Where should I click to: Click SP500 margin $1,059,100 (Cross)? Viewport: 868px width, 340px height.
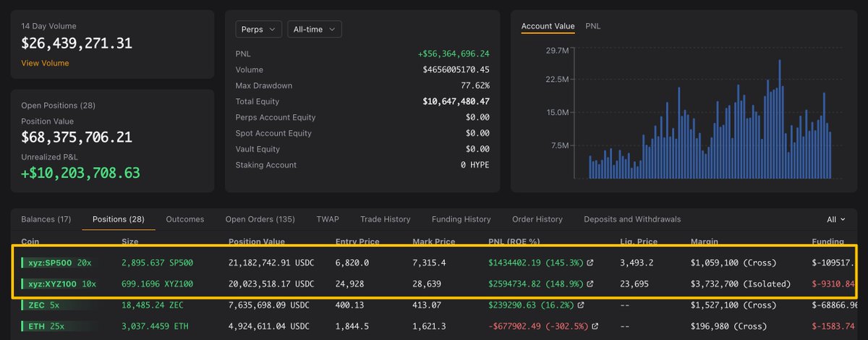pyautogui.click(x=734, y=263)
